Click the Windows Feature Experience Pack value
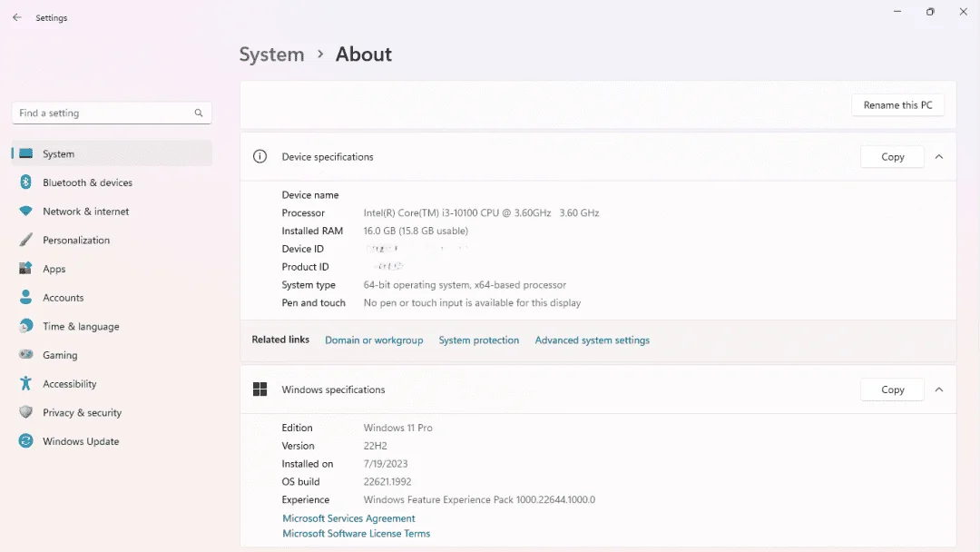Screen dimensions: 980x552 479,499
